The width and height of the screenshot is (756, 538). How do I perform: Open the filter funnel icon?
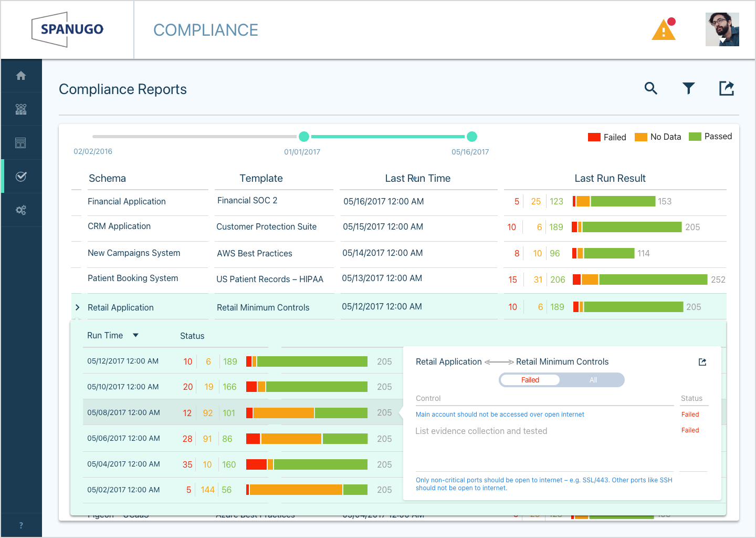point(689,88)
